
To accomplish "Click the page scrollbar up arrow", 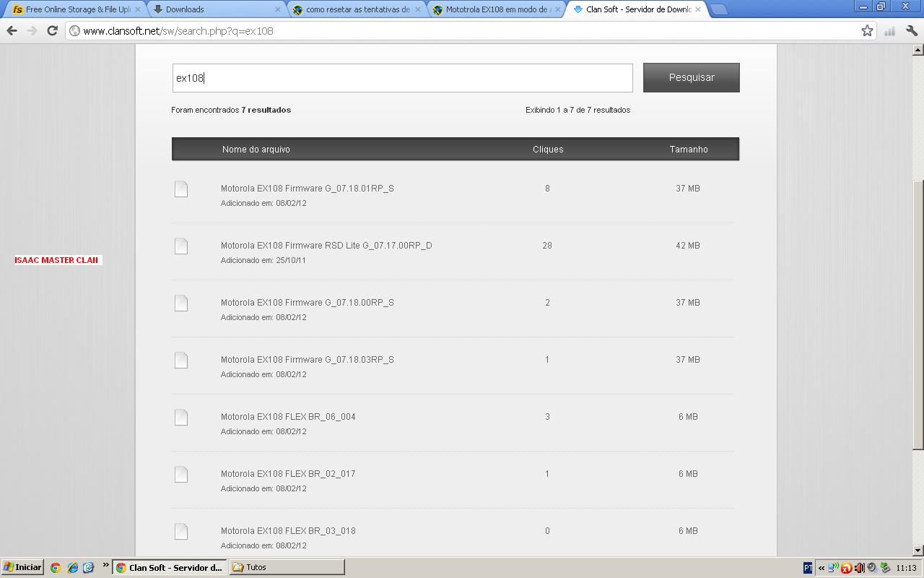I will [x=918, y=50].
